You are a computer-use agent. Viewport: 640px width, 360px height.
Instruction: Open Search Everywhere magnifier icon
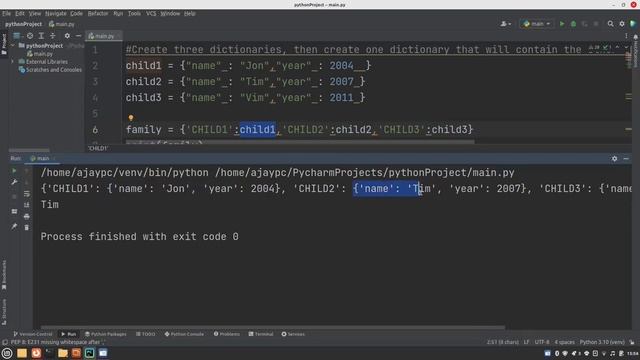click(610, 24)
